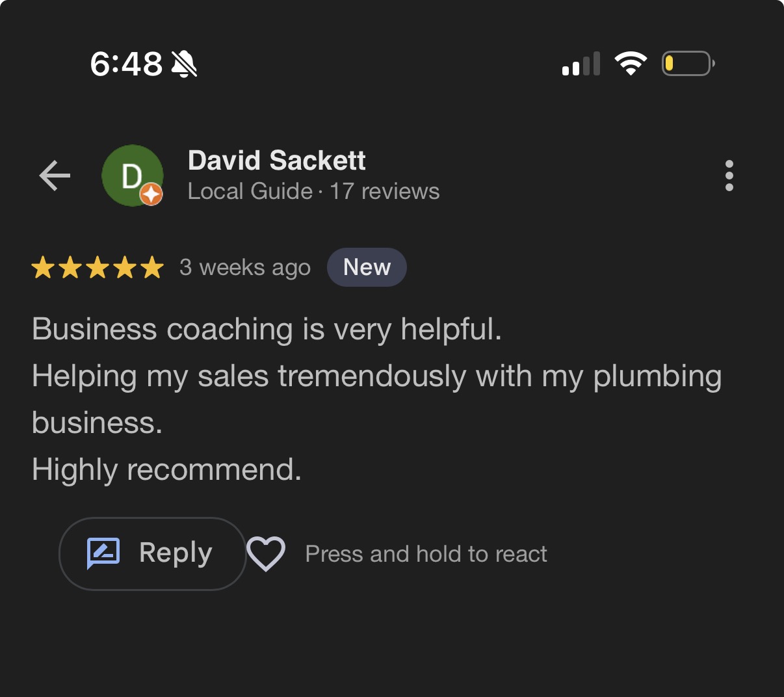Image resolution: width=784 pixels, height=697 pixels.
Task: Tap the Press and hold to react text
Action: coord(426,554)
